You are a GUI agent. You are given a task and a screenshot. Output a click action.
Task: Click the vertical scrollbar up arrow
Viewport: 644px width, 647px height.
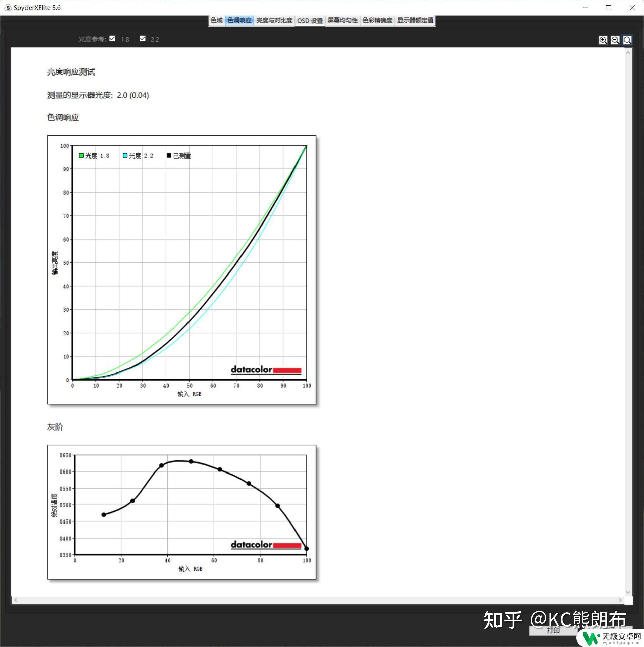tap(628, 53)
